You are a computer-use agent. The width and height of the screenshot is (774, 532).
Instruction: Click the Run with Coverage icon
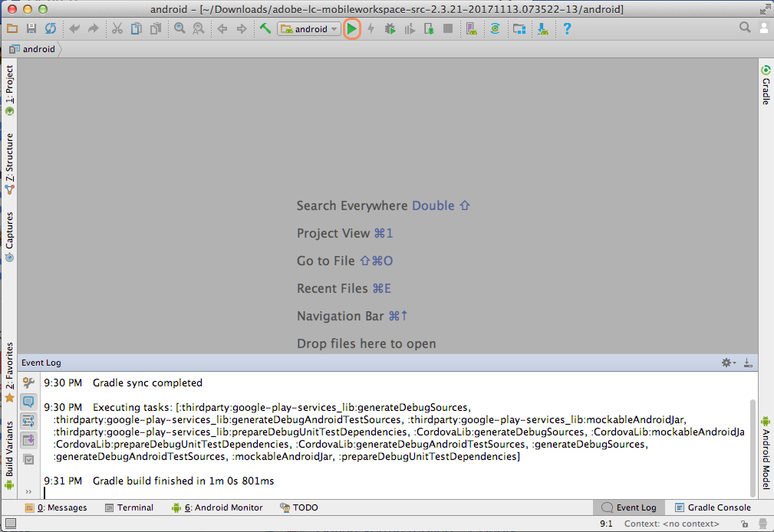click(409, 29)
